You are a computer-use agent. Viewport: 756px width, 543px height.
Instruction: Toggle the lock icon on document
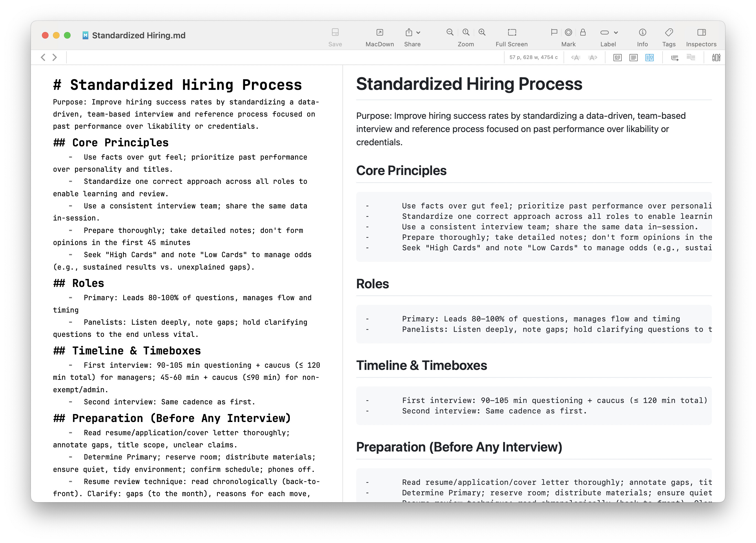(583, 32)
